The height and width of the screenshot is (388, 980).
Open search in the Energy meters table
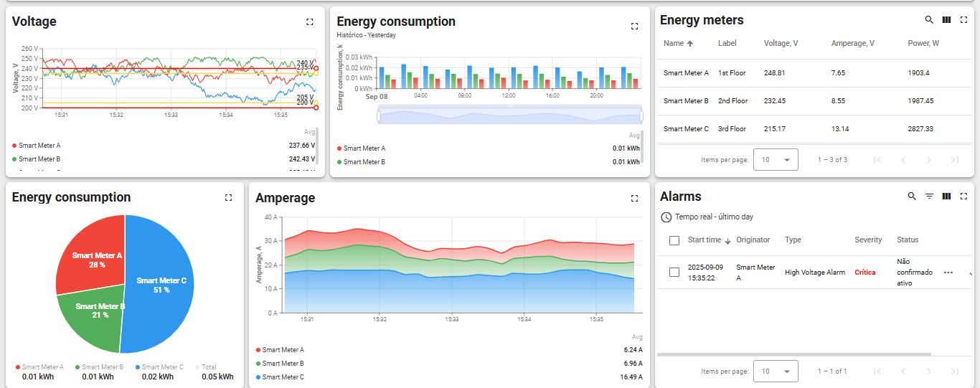click(929, 20)
